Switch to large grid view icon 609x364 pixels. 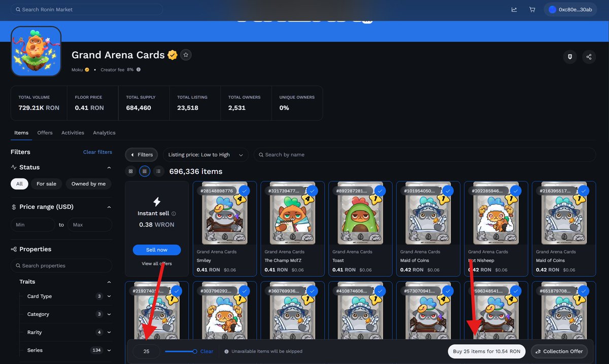click(130, 171)
